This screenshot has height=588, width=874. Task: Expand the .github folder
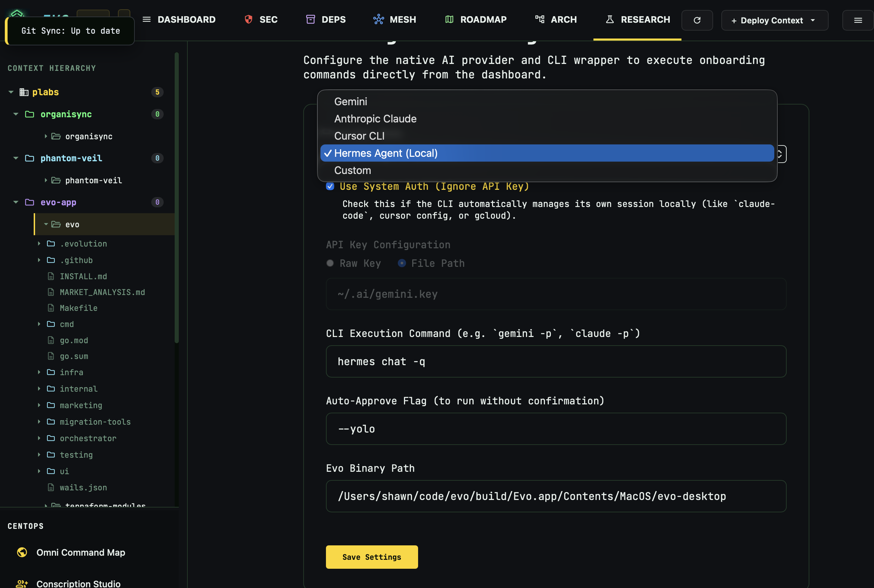39,260
